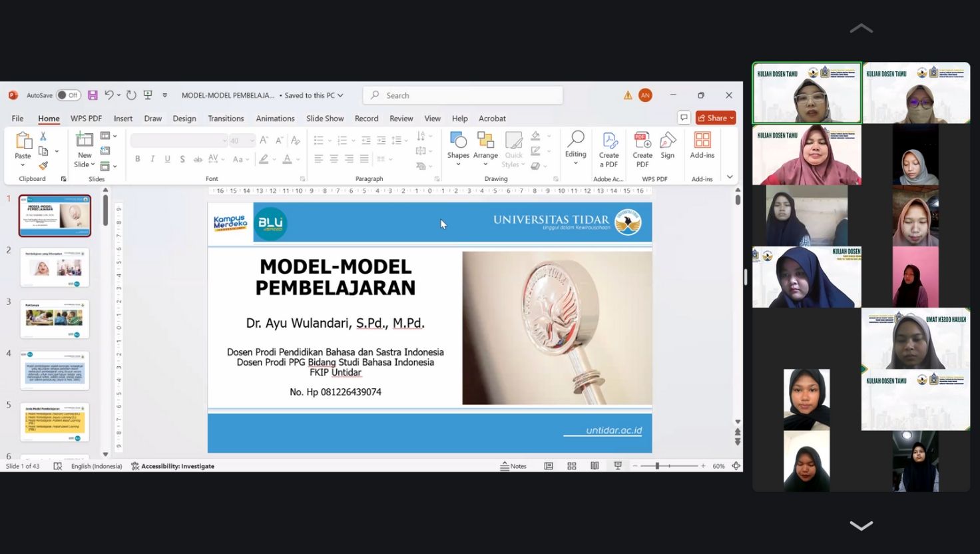Open the Editing group dropdown
Screen dimensions: 980x554
[575, 148]
